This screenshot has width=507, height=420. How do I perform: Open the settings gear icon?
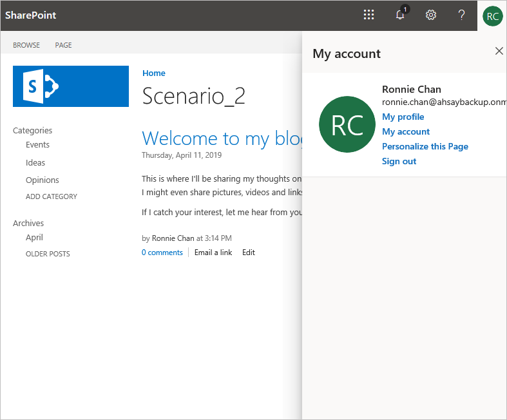[431, 15]
